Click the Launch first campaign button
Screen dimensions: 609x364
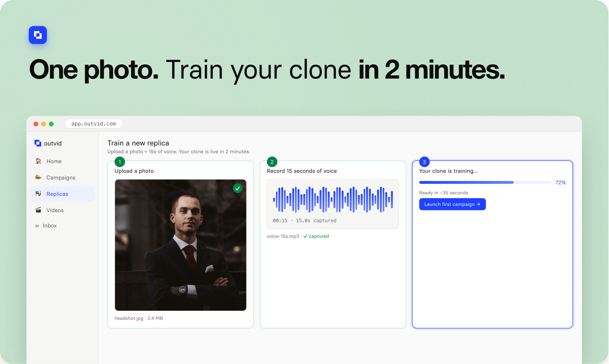coord(453,204)
